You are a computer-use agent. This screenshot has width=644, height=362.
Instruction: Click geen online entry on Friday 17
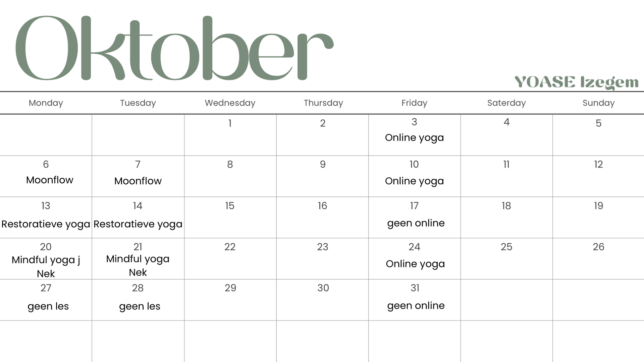416,223
